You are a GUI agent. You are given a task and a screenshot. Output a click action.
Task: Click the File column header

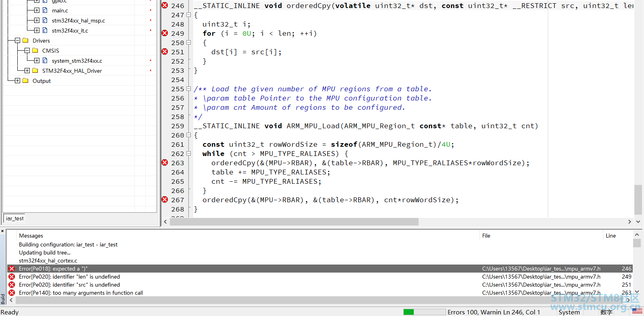coord(486,236)
